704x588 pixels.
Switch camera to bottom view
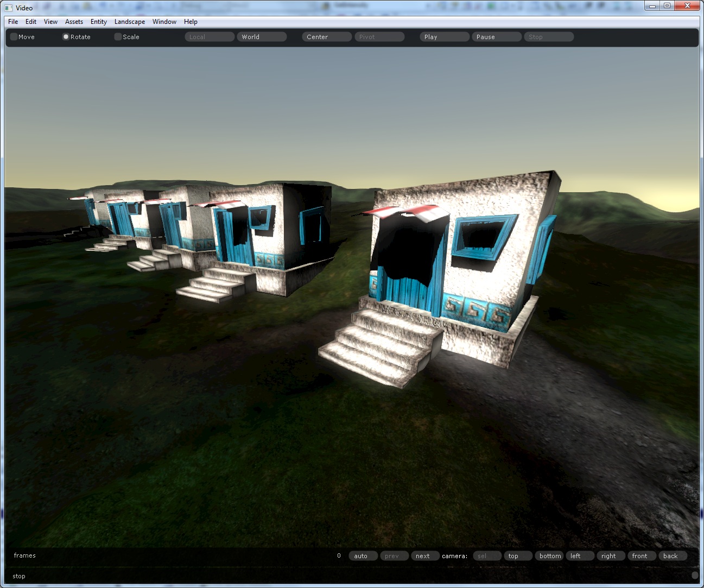549,556
